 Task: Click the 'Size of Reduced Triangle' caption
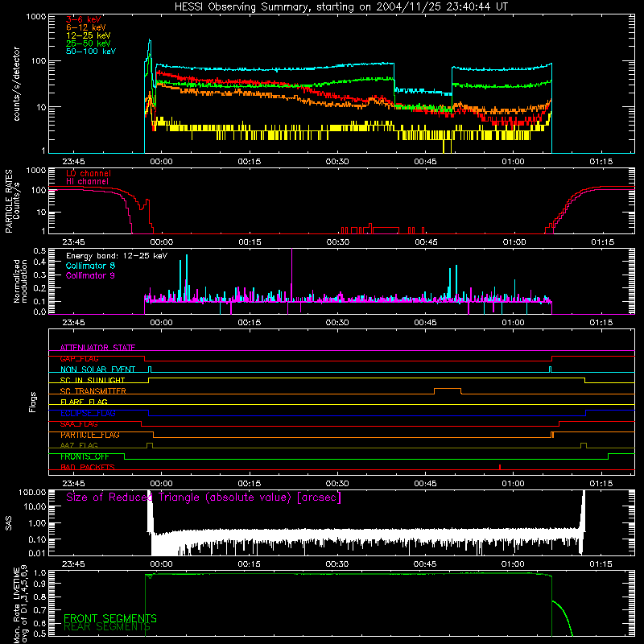pyautogui.click(x=204, y=497)
